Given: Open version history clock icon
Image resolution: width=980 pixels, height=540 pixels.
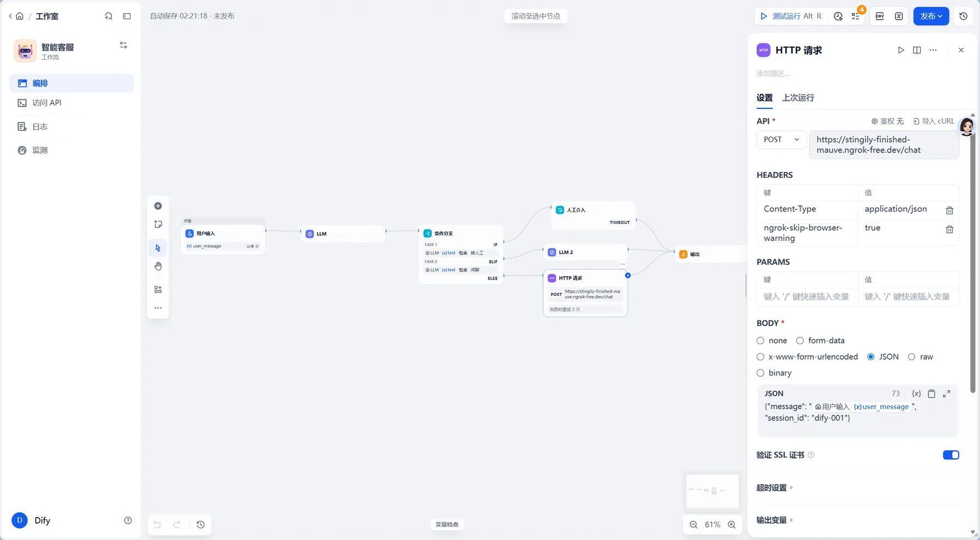Looking at the screenshot, I should [963, 16].
